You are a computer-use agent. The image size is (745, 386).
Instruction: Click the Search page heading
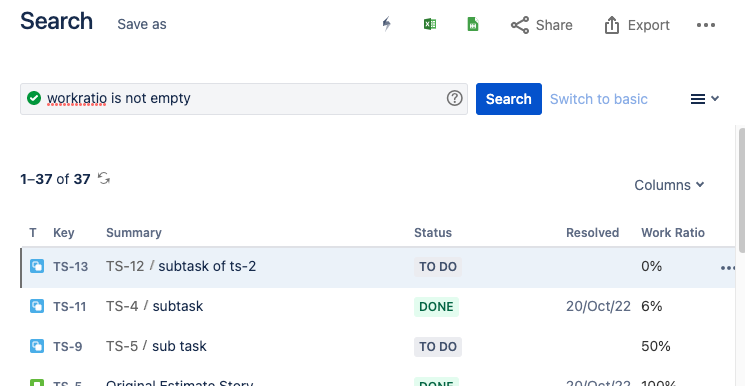pyautogui.click(x=56, y=21)
